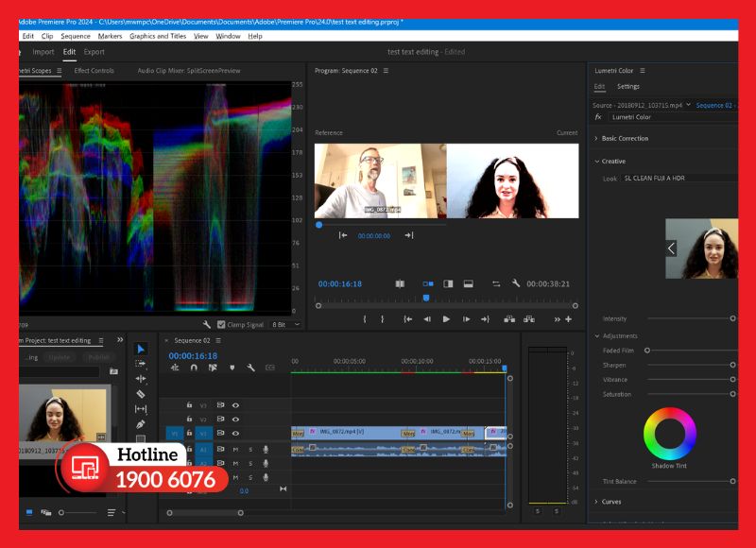The image size is (756, 548).
Task: Open Program monitor settings wrench
Action: click(x=515, y=283)
